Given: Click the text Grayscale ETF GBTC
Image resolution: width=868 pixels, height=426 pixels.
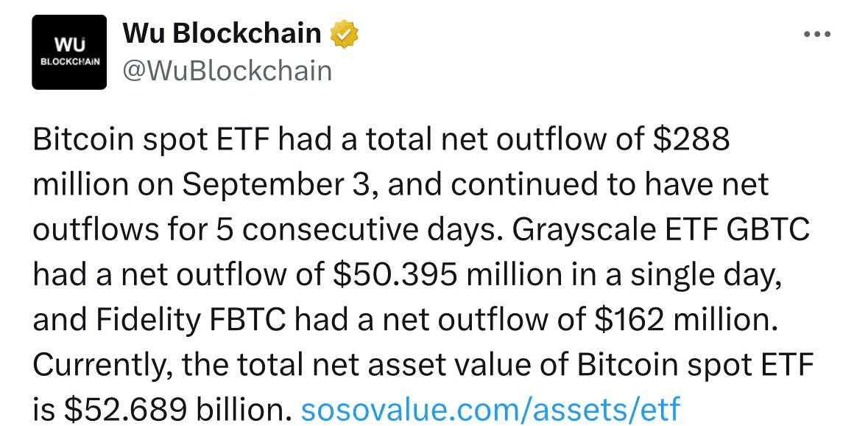Looking at the screenshot, I should [x=661, y=230].
